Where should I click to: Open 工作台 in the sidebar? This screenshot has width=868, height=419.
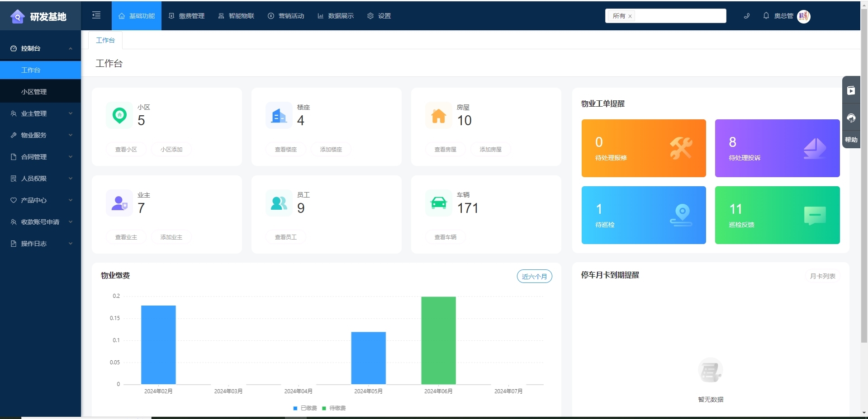coord(40,70)
